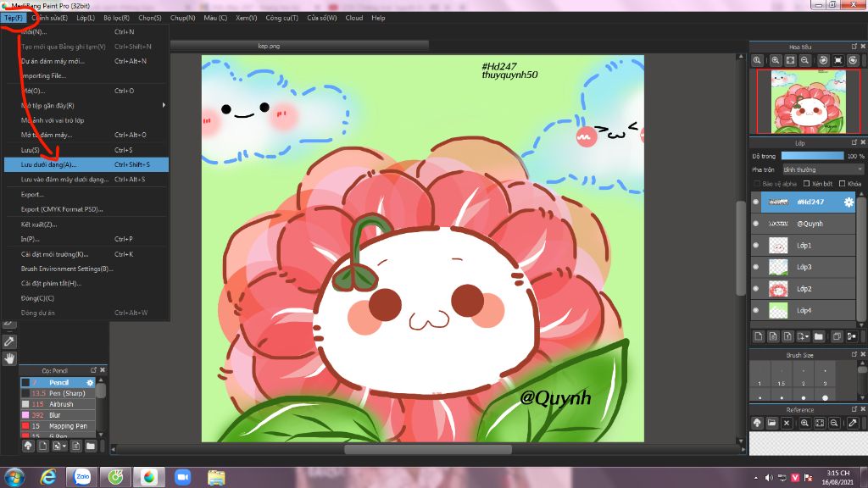Duplicate the selected layer icon
This screenshot has width=868, height=488.
pos(837,336)
